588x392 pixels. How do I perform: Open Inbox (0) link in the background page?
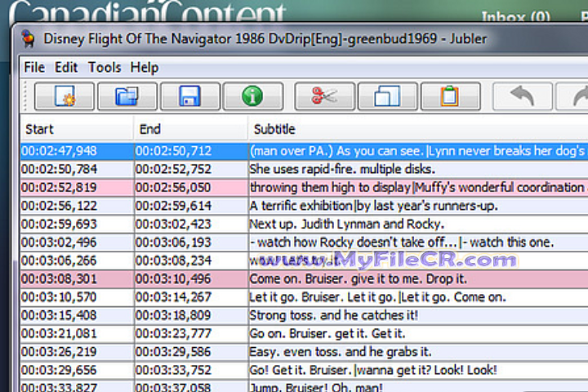click(515, 17)
